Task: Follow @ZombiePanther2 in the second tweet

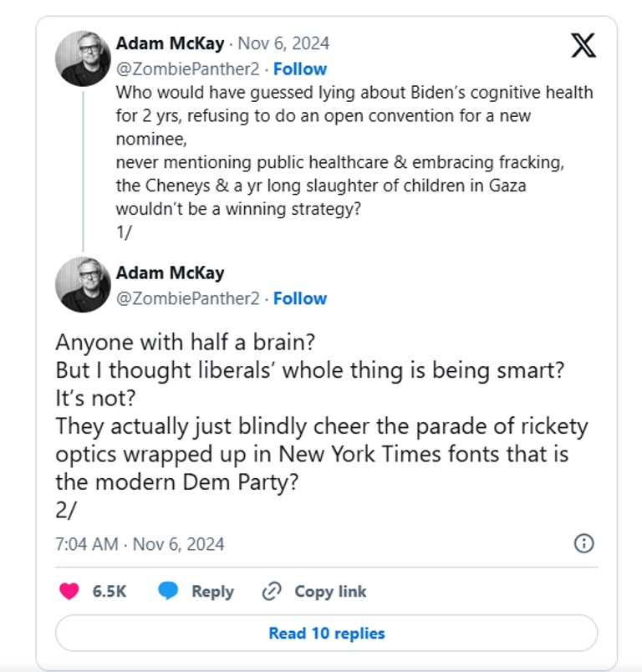Action: click(x=300, y=298)
